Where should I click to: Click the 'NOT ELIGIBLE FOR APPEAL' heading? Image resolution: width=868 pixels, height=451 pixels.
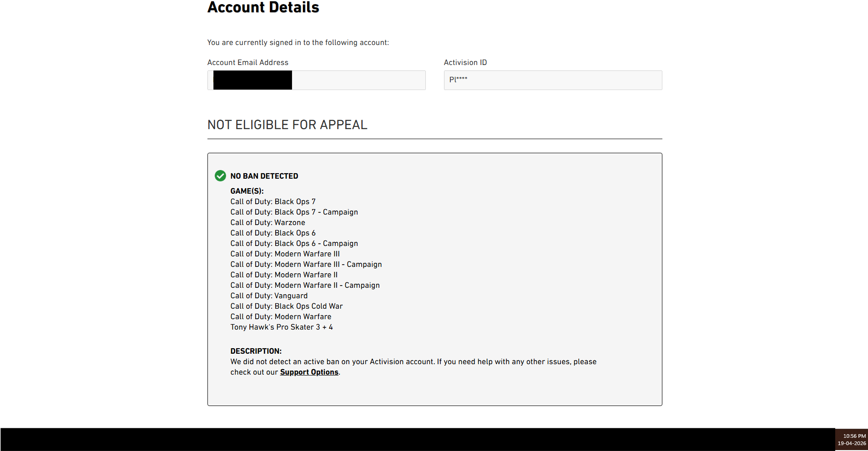[x=288, y=125]
